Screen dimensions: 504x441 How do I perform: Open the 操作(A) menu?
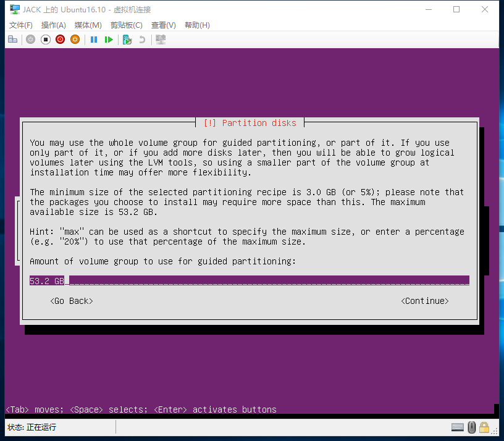pyautogui.click(x=54, y=25)
